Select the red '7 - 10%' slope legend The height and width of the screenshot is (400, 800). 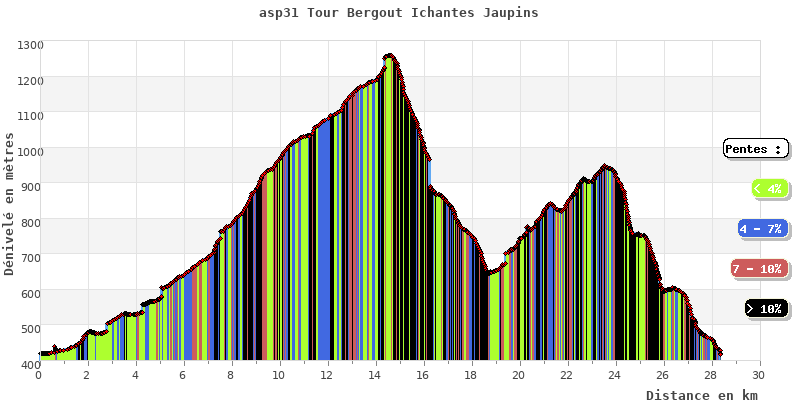pos(760,269)
